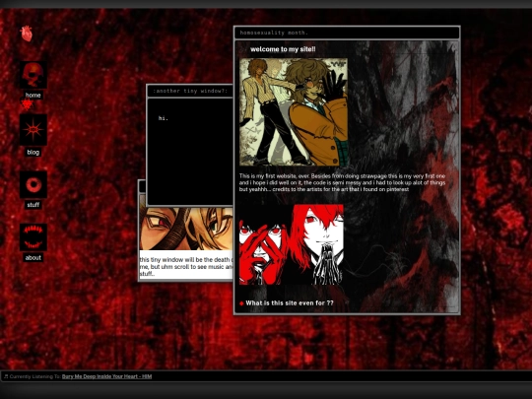Select the another tiny window title bar
The width and height of the screenshot is (532, 399).
(190, 91)
